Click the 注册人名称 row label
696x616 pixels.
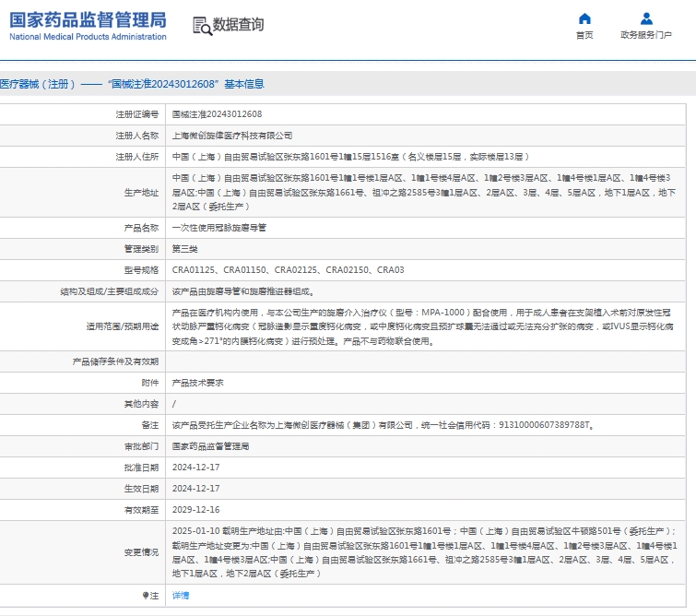(137, 136)
